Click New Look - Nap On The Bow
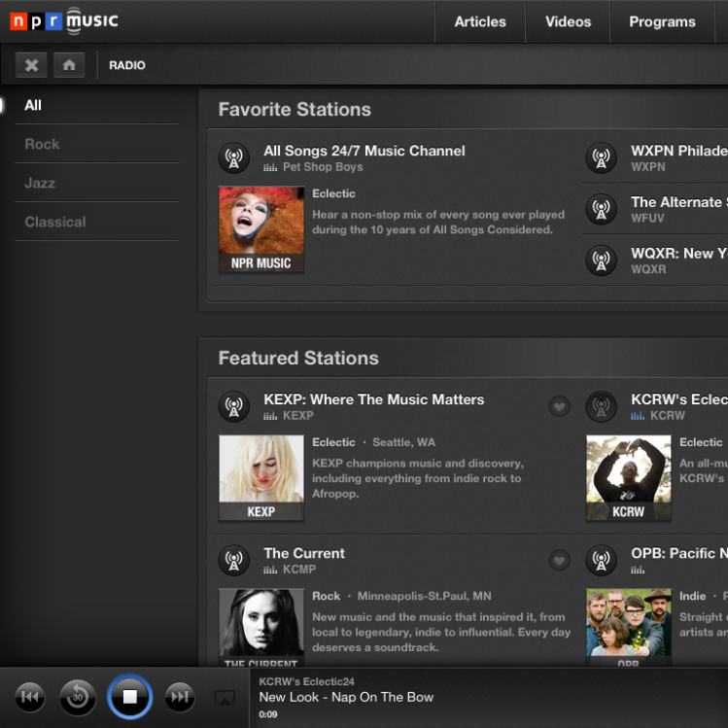 346,697
